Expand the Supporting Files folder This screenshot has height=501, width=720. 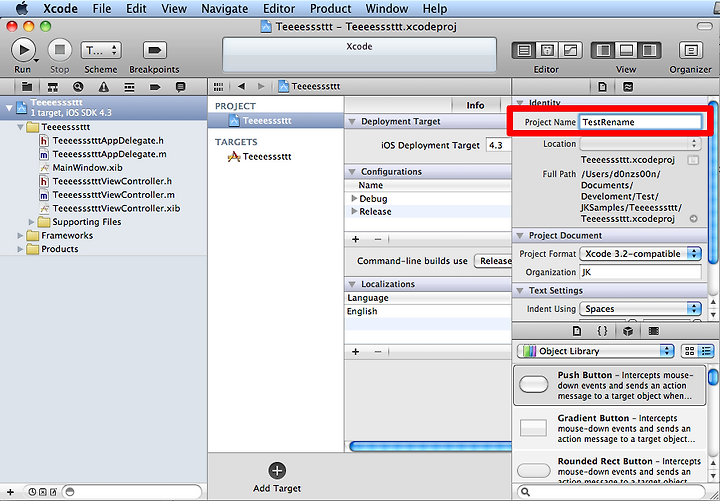coord(31,222)
